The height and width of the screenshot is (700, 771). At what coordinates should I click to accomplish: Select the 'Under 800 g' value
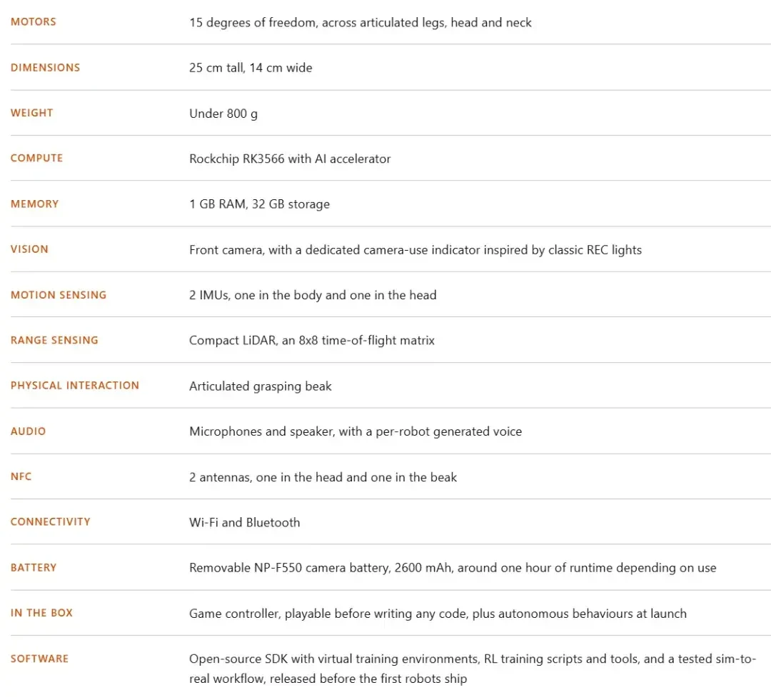223,114
